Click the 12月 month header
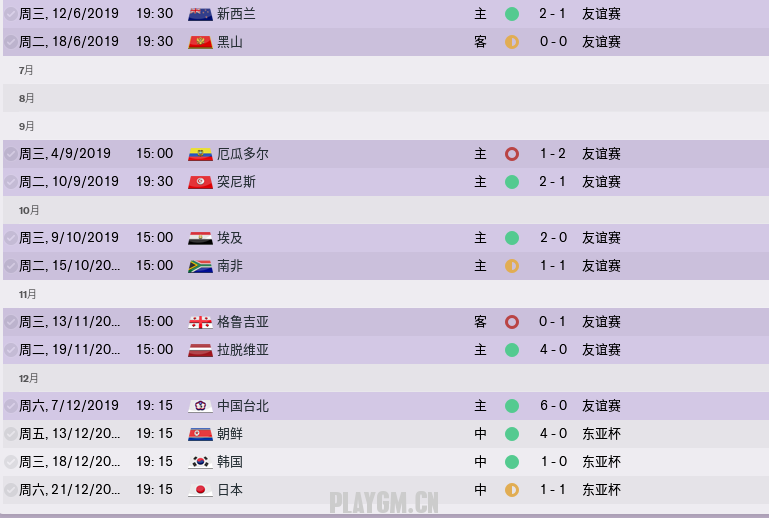The image size is (769, 518). point(29,378)
